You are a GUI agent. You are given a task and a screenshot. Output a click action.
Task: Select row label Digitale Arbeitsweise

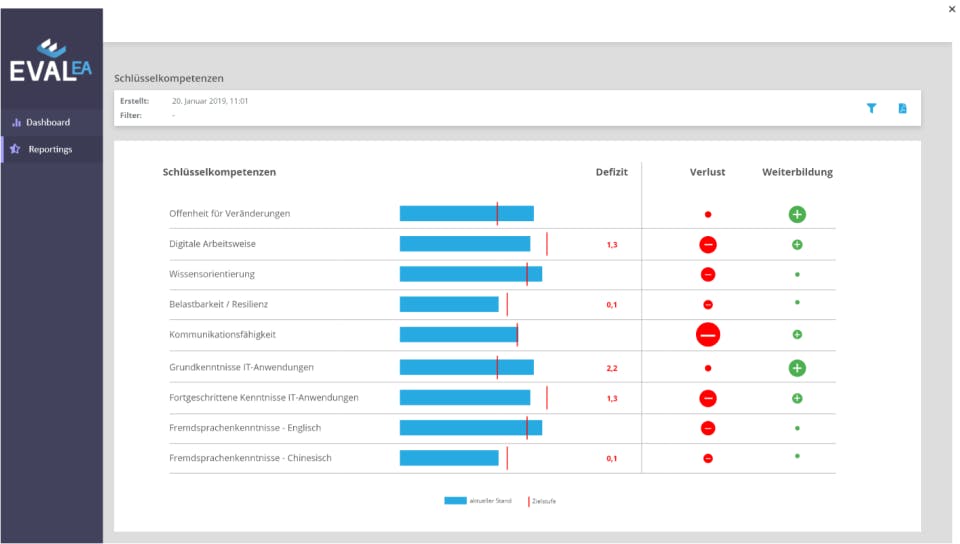212,244
